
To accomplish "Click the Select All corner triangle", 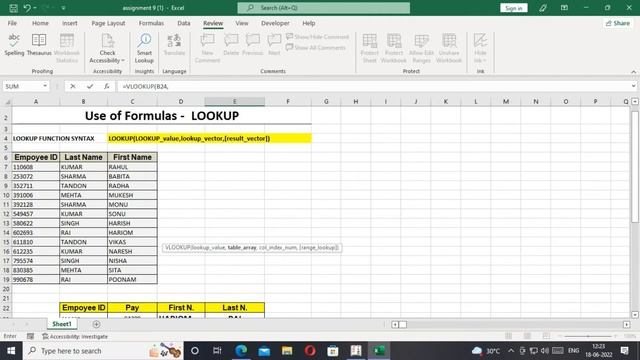I will click(7, 102).
